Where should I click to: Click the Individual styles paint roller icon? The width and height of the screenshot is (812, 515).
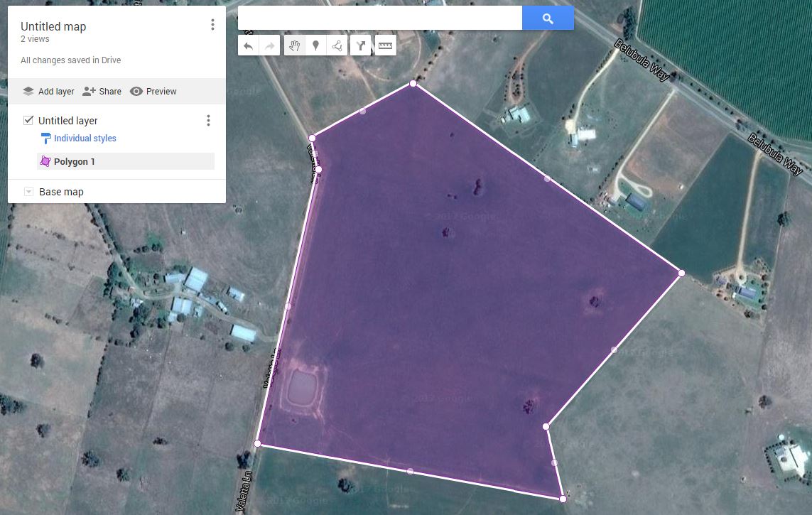[45, 138]
